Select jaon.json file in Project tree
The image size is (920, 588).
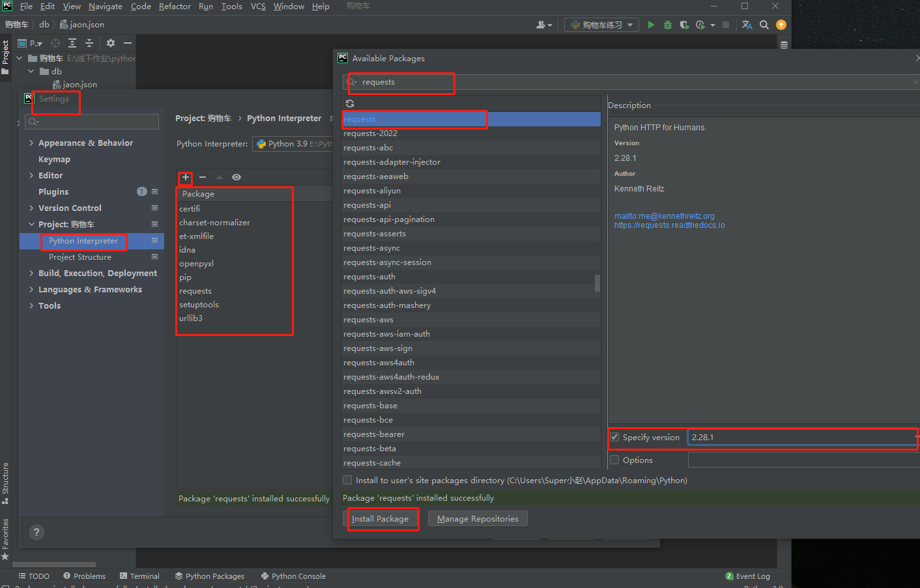click(75, 85)
